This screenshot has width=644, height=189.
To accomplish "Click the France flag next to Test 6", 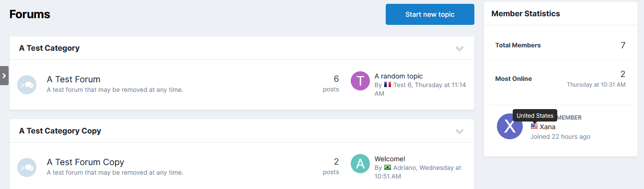I will click(388, 85).
